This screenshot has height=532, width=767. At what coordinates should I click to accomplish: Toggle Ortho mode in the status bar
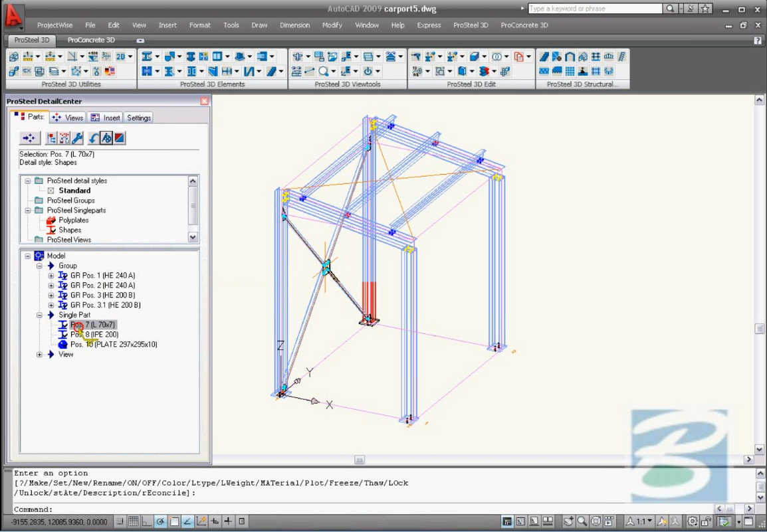(147, 521)
